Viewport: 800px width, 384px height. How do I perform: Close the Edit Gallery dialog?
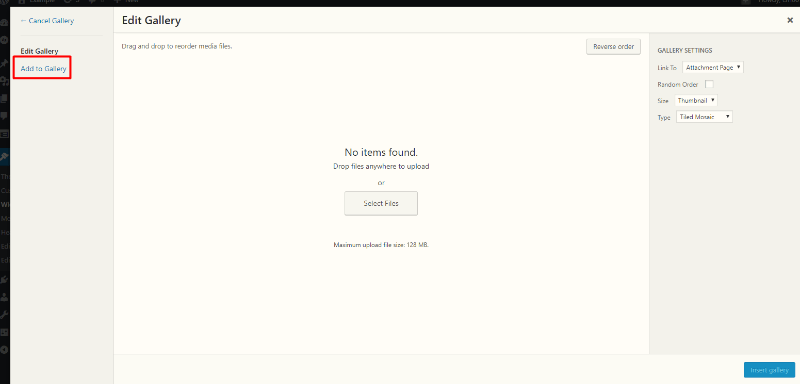click(790, 20)
